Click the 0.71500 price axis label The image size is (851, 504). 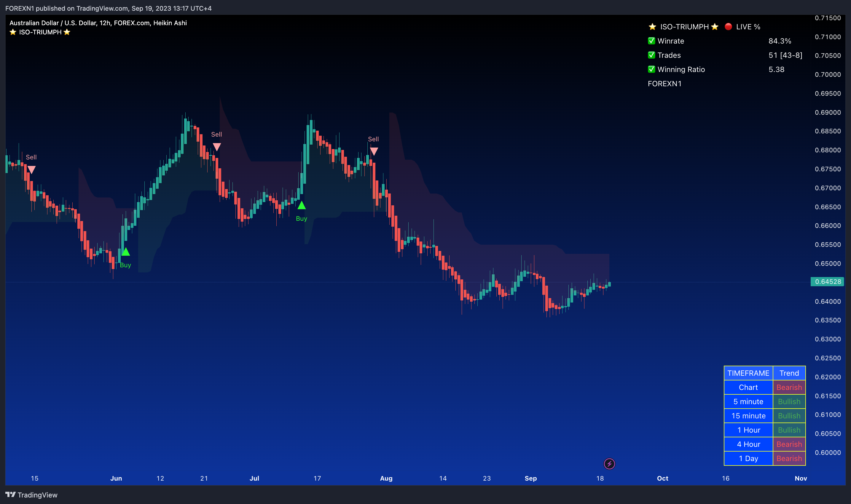coord(828,18)
